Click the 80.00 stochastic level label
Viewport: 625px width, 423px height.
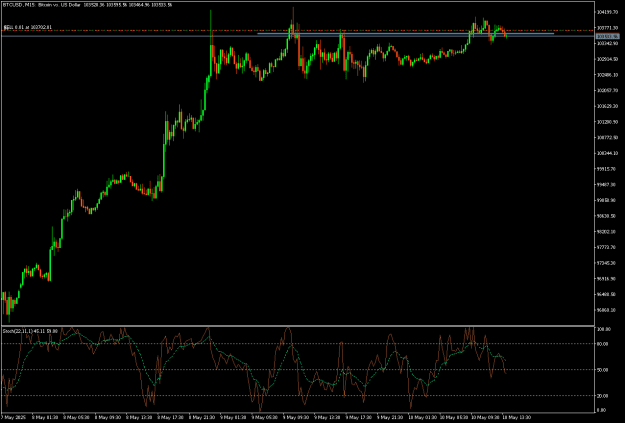[603, 344]
